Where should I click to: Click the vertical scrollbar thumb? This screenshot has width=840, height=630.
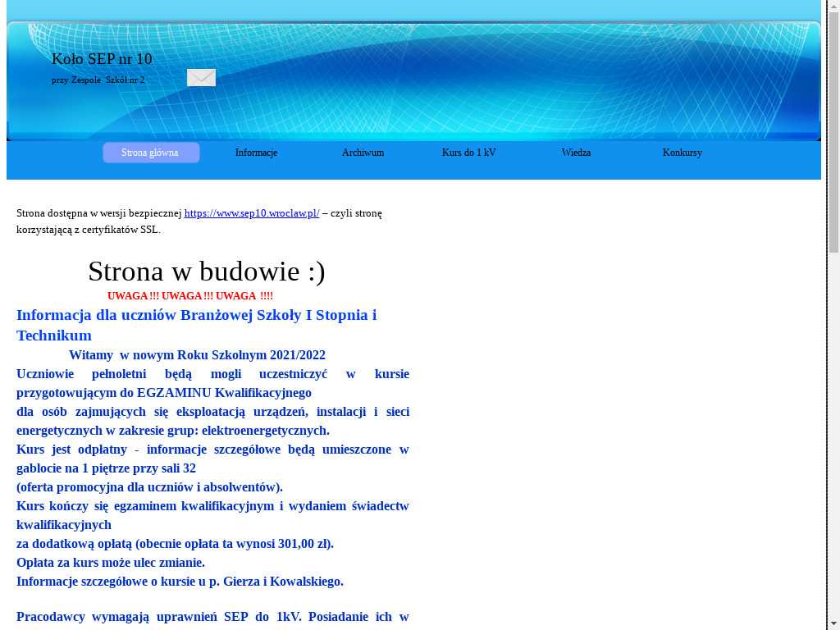[833, 131]
